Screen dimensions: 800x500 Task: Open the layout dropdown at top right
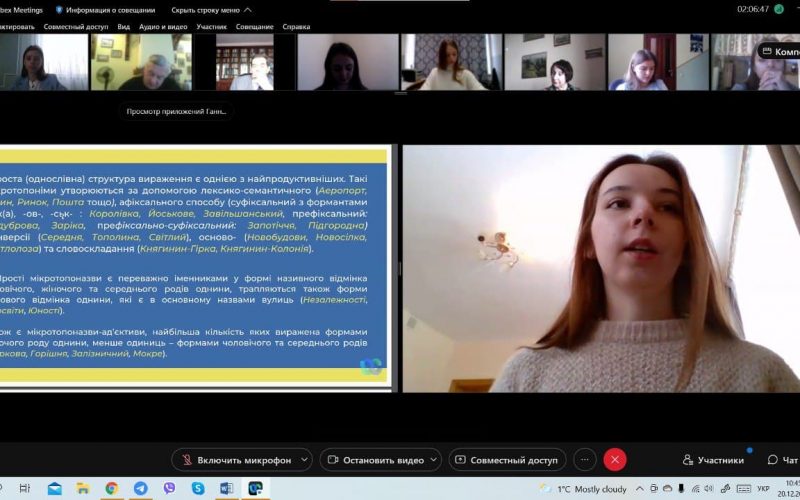[780, 51]
